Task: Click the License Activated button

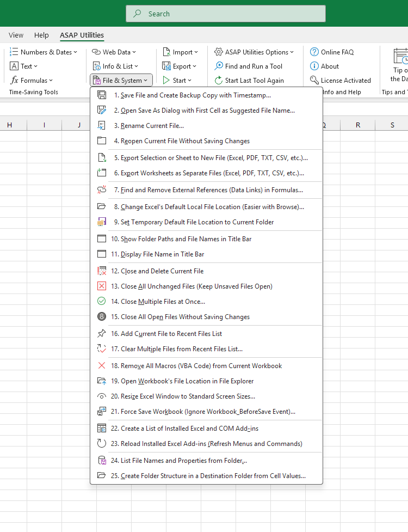Action: click(x=341, y=81)
